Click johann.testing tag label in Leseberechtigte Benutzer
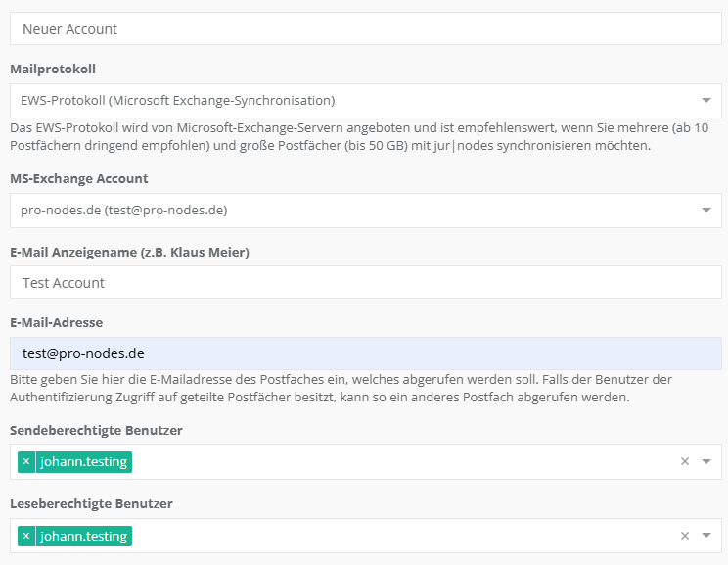This screenshot has height=565, width=728. [83, 536]
